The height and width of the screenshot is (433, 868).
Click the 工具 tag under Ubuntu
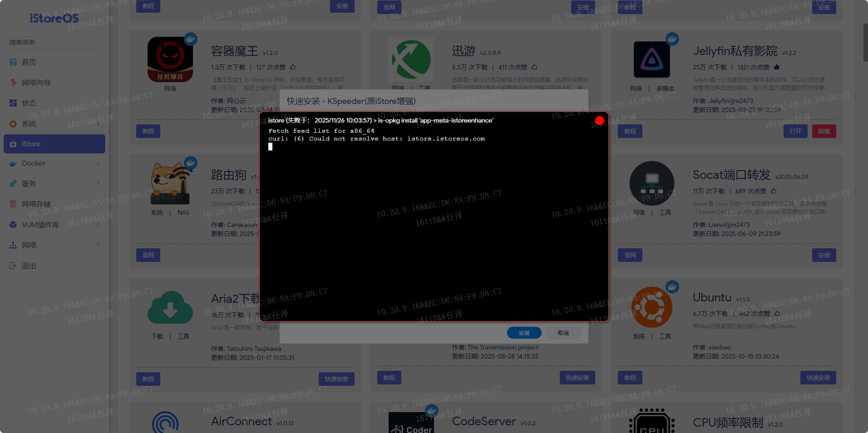click(x=665, y=337)
